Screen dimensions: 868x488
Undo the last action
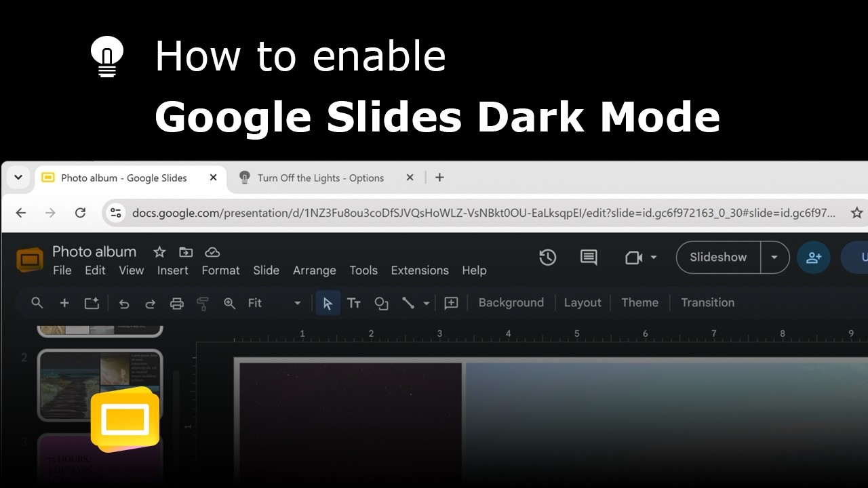[x=123, y=304]
